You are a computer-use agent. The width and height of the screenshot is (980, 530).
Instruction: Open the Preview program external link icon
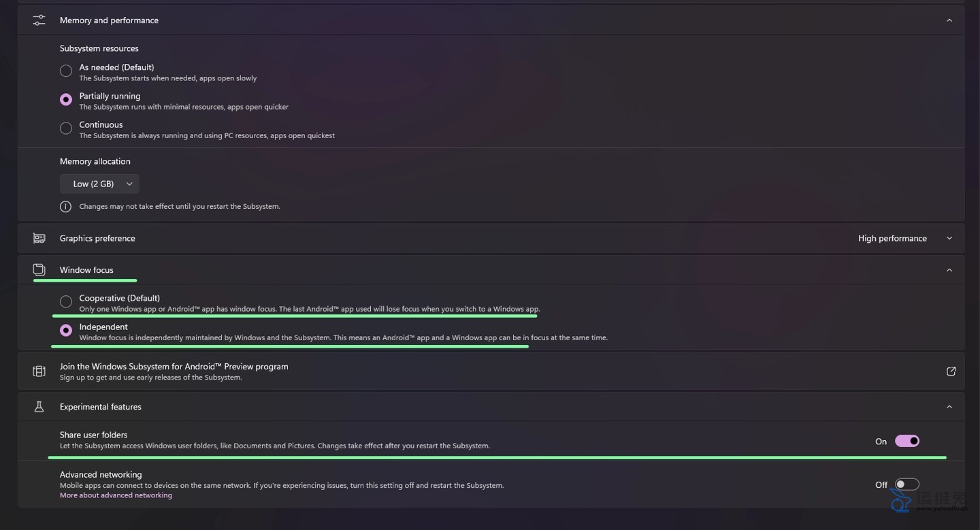click(x=951, y=371)
